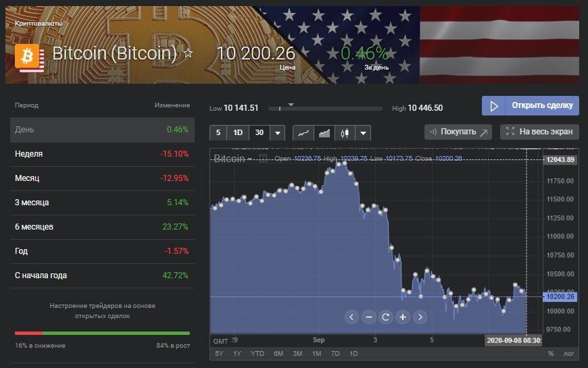
Task: Toggle the лог logarithmic scale
Action: (x=568, y=353)
